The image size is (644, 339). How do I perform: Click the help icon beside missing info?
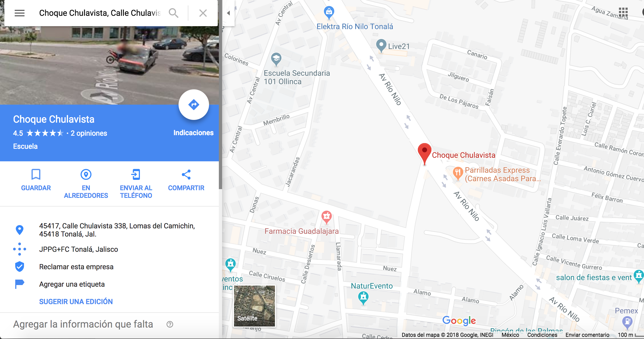pos(170,324)
